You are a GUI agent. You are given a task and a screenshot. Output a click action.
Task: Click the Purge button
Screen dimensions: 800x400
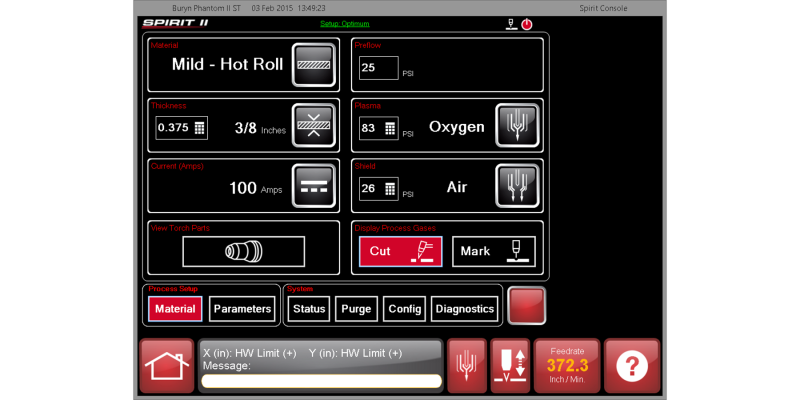point(356,309)
